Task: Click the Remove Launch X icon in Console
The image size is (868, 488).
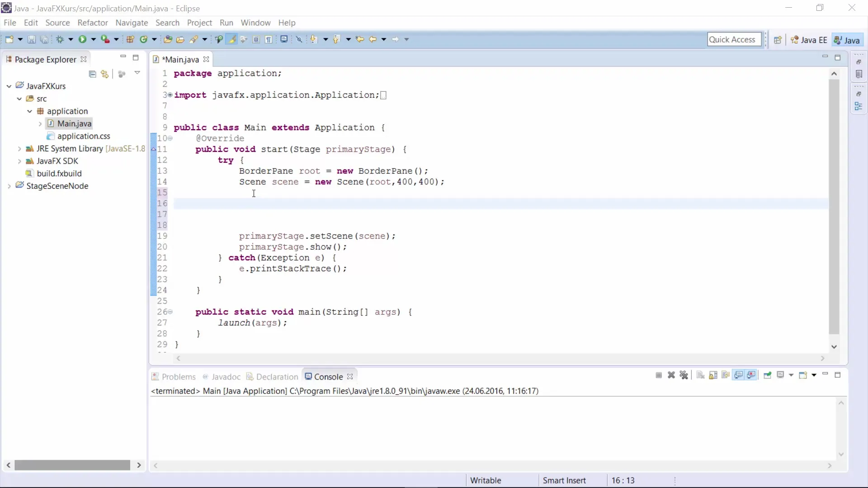Action: (x=671, y=375)
